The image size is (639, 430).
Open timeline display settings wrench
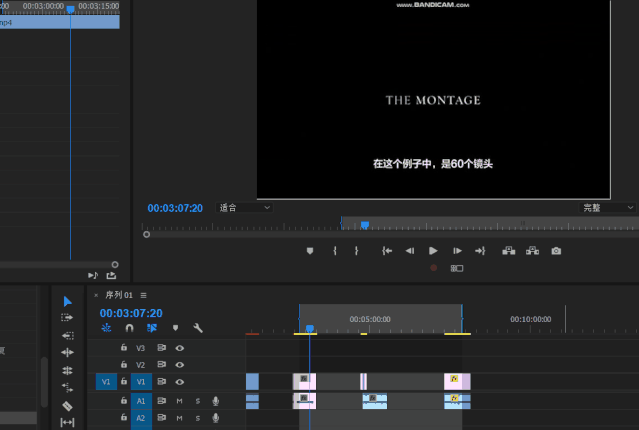(198, 328)
